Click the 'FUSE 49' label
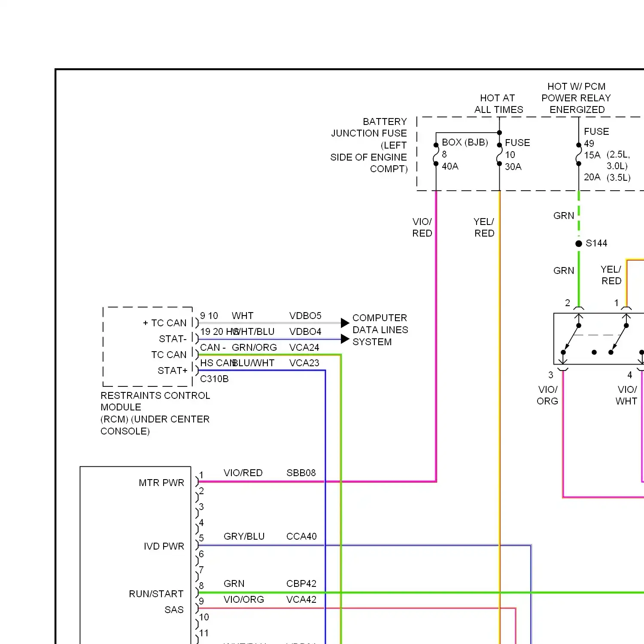 pos(596,137)
